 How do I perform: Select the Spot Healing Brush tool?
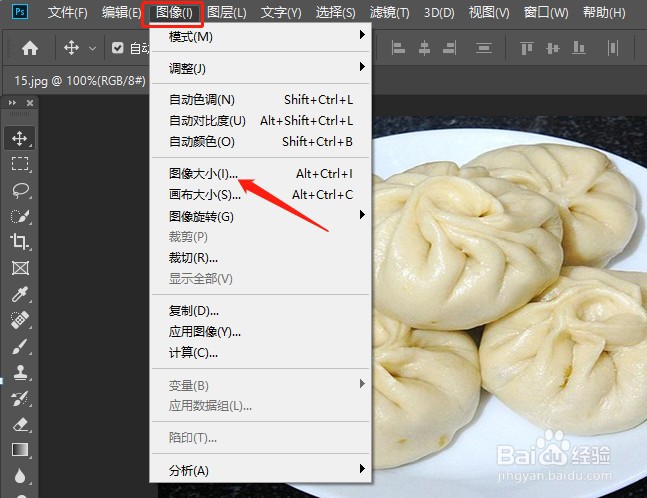(20, 320)
